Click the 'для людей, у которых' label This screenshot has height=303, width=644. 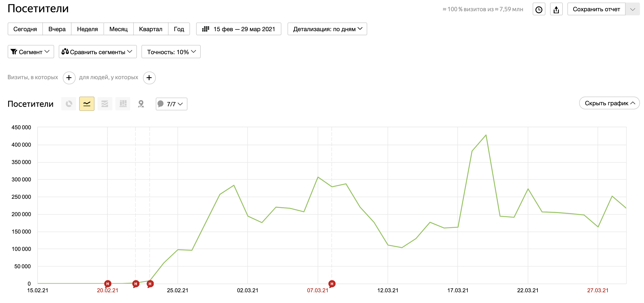pos(109,77)
